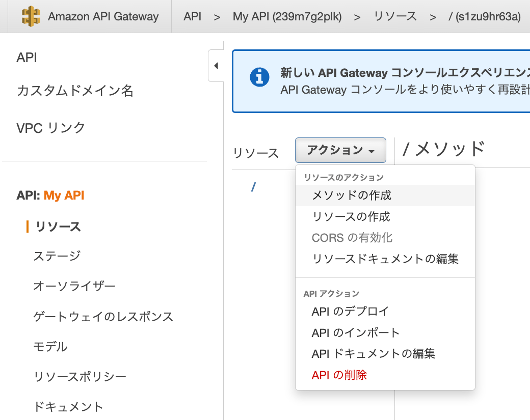Select the root / resource in tree
The image size is (530, 420).
coord(253,187)
